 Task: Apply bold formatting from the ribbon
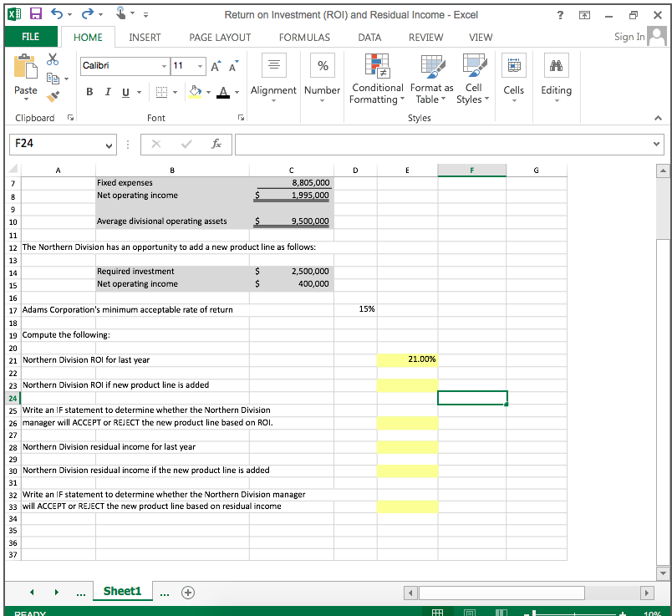point(89,92)
